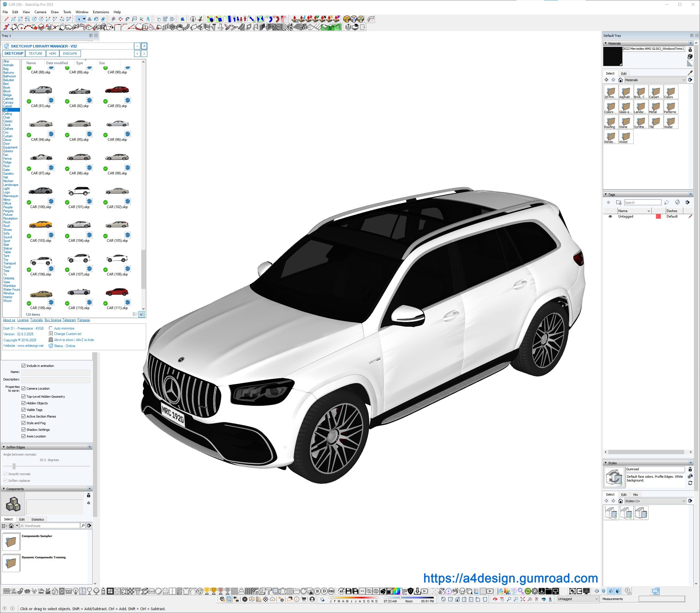
Task: Open the Extensions menu
Action: [101, 12]
